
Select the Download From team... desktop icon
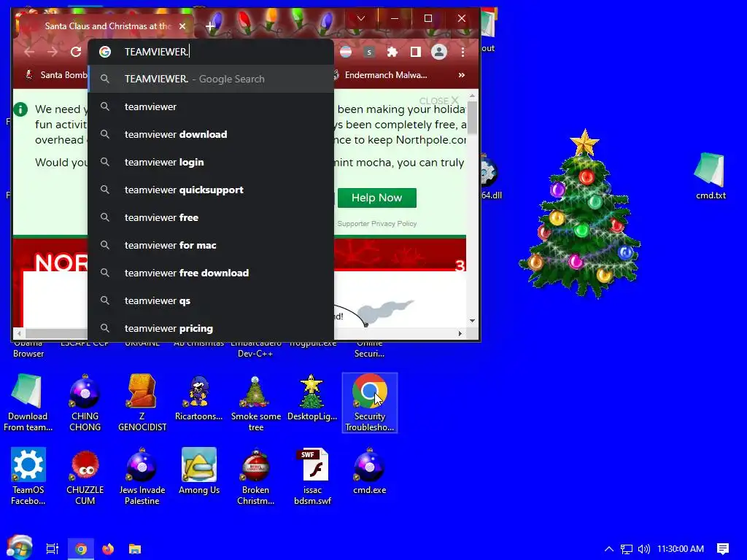pyautogui.click(x=28, y=402)
